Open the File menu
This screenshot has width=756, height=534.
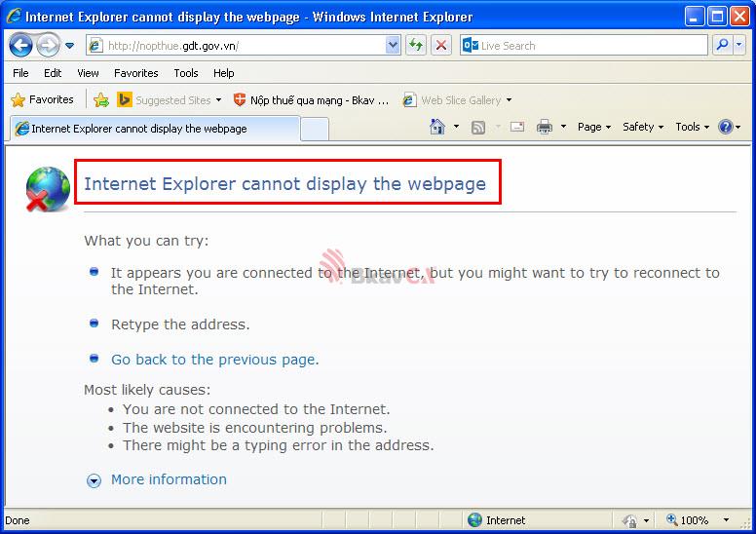tap(20, 73)
